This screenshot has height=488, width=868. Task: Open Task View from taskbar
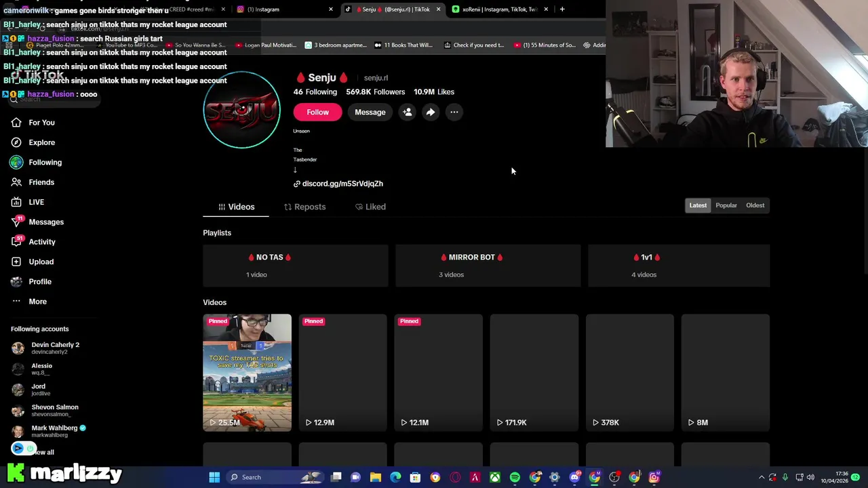click(x=336, y=477)
